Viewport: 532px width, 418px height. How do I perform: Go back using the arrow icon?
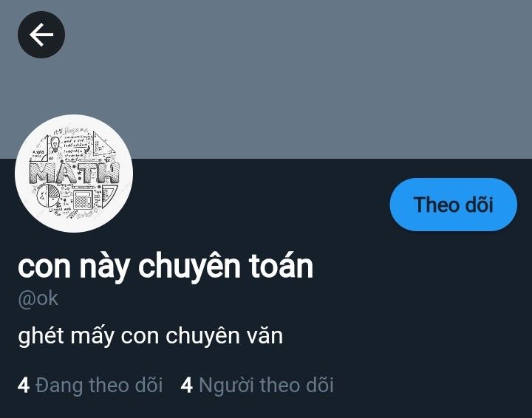41,35
